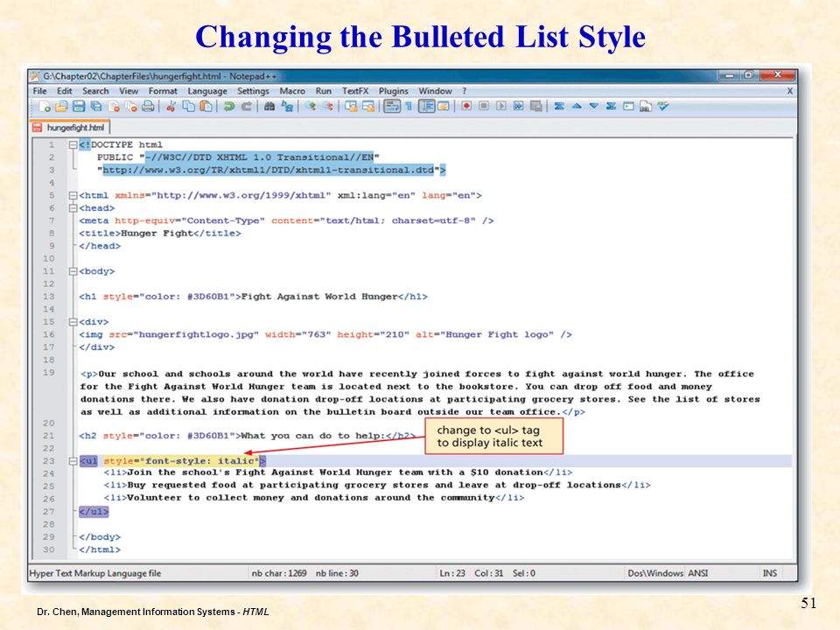This screenshot has width=840, height=630.
Task: Click the <title>Hunger Fight</title> line
Action: pos(159,234)
